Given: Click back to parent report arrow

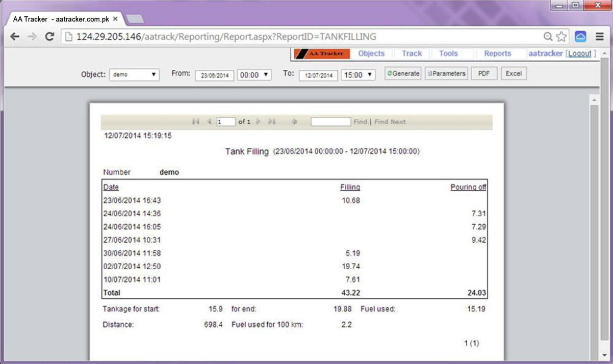Looking at the screenshot, I should [294, 122].
